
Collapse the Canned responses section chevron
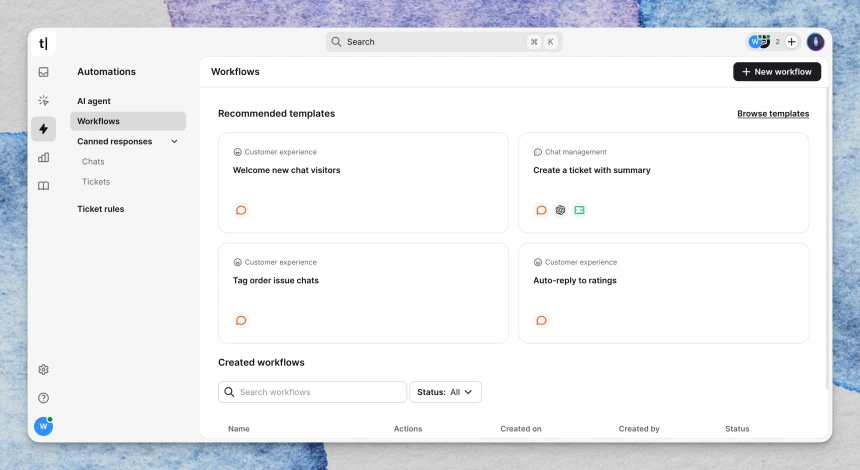pos(174,141)
